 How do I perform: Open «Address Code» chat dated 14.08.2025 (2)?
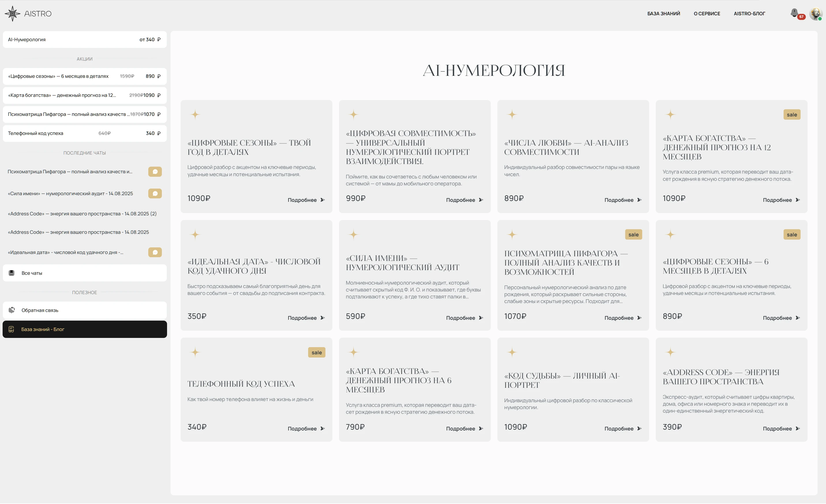tap(82, 214)
